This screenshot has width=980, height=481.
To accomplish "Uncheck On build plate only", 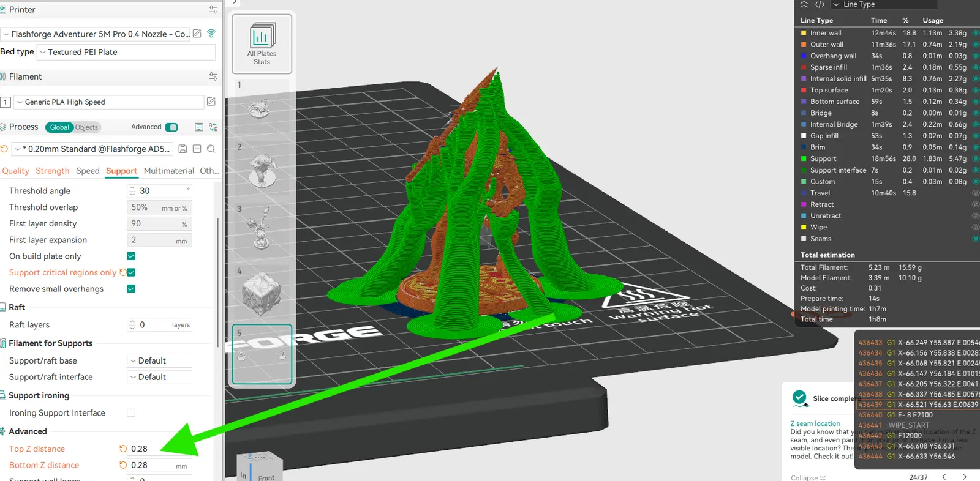I will 131,256.
